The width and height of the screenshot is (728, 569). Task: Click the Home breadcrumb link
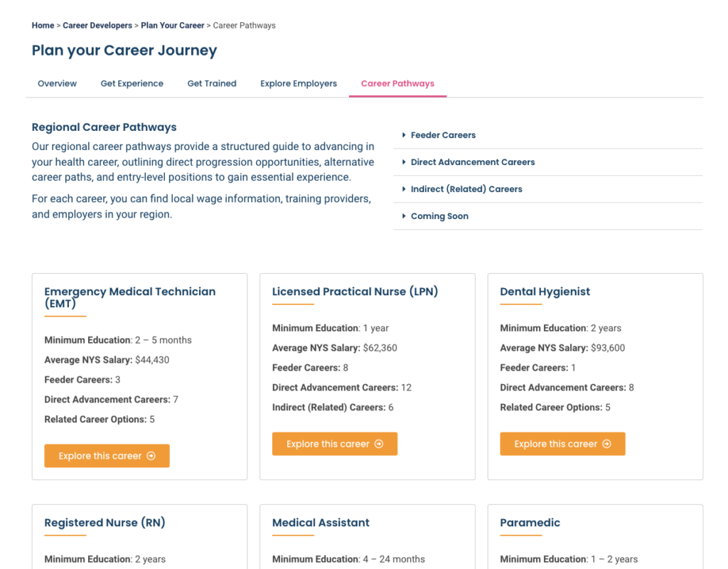43,26
